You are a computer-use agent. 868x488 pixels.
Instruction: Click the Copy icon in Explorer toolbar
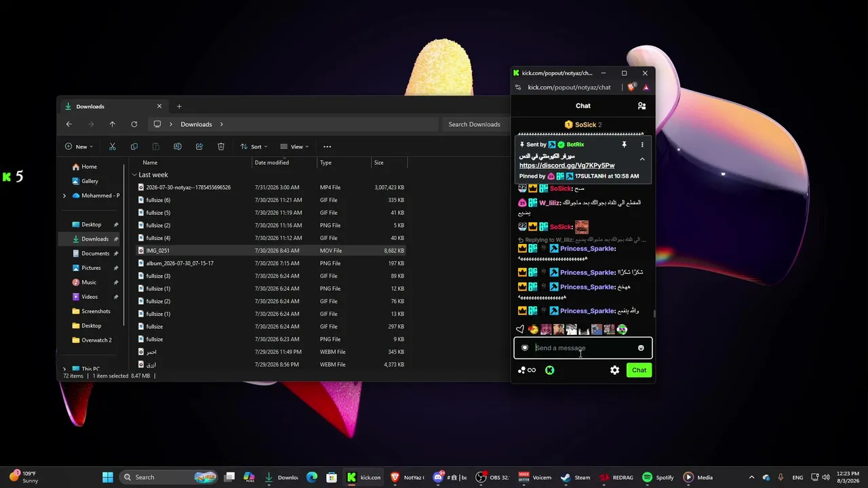click(134, 146)
